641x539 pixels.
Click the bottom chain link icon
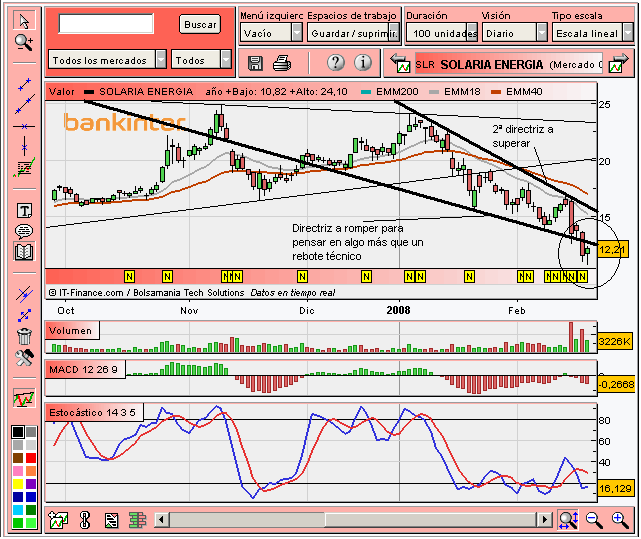click(x=85, y=520)
